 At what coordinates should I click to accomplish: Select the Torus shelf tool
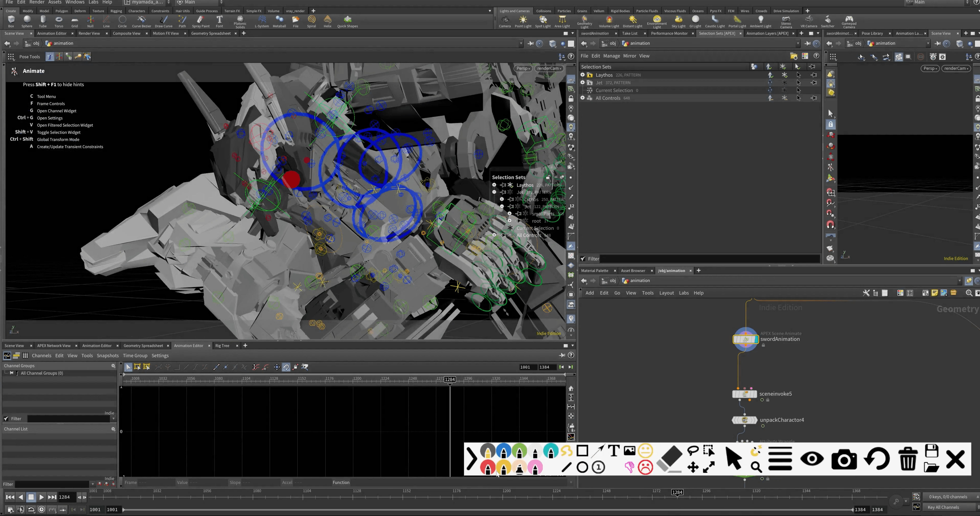tap(59, 21)
